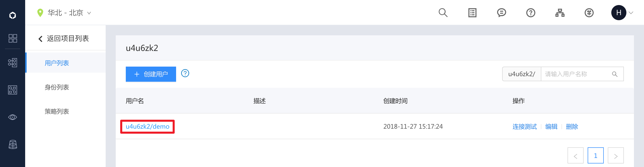Click the eye monitoring icon in sidebar
The width and height of the screenshot is (644, 167).
click(13, 117)
